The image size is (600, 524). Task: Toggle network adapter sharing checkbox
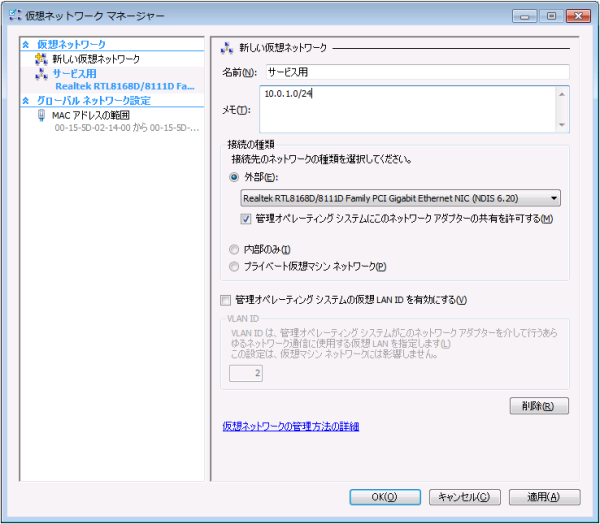[x=247, y=219]
